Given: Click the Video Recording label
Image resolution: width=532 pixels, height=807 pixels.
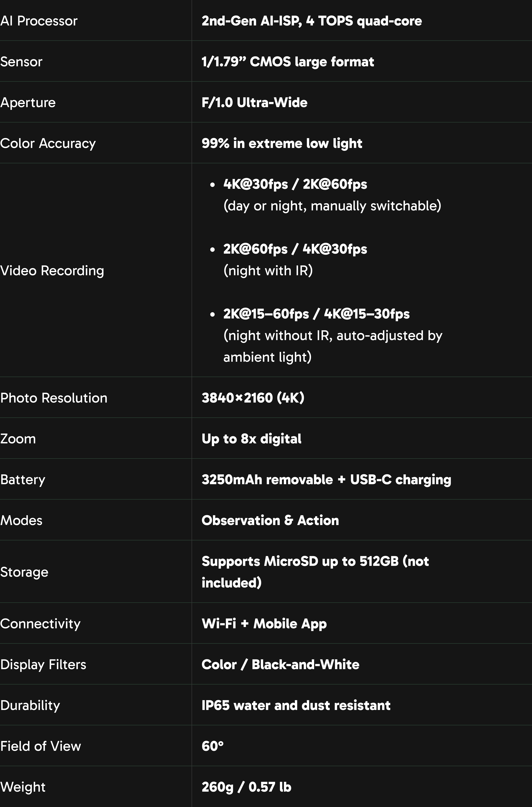Looking at the screenshot, I should click(52, 271).
